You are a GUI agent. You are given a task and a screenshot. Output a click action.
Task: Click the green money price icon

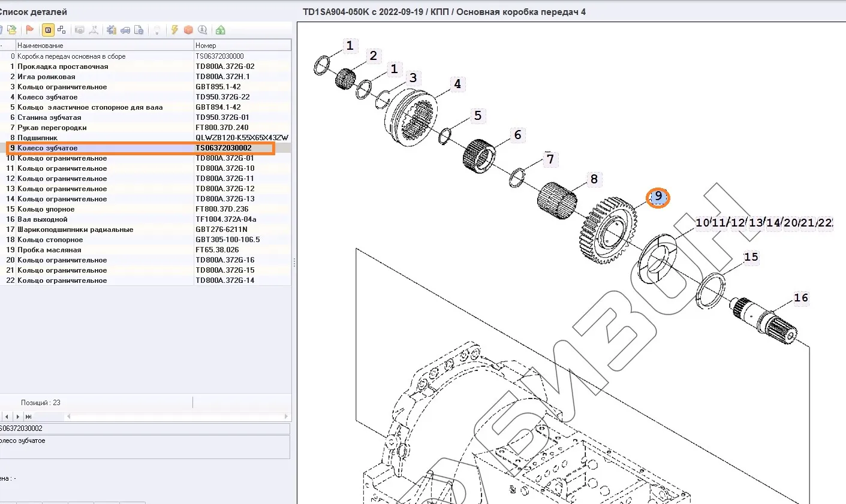pyautogui.click(x=221, y=30)
